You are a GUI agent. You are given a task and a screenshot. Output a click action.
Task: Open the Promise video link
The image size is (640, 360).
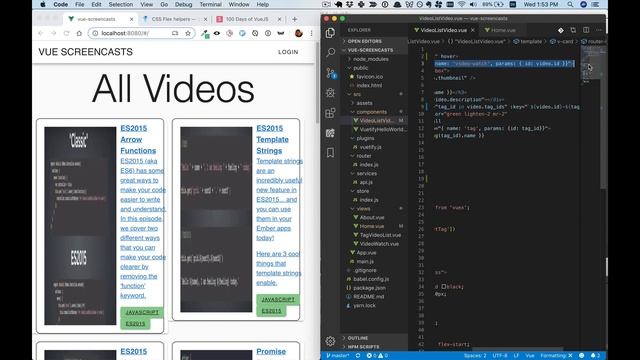(271, 351)
